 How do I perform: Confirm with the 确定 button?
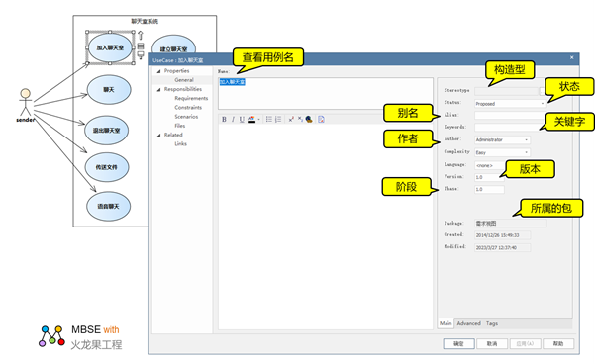pyautogui.click(x=458, y=343)
